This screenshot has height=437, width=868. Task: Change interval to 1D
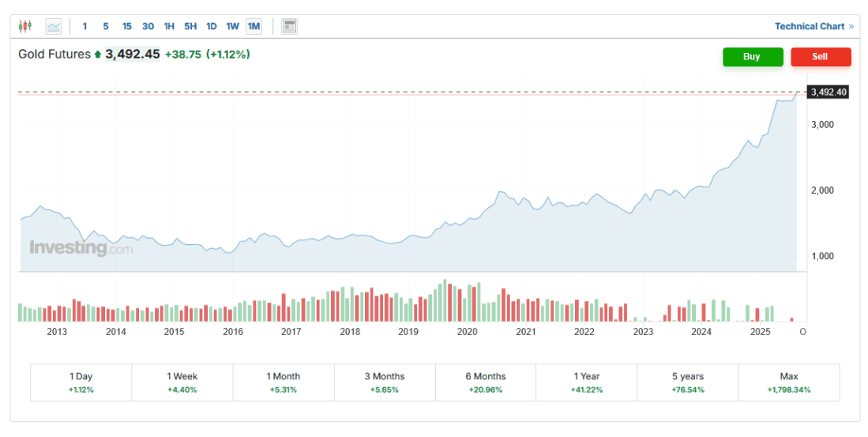click(212, 26)
